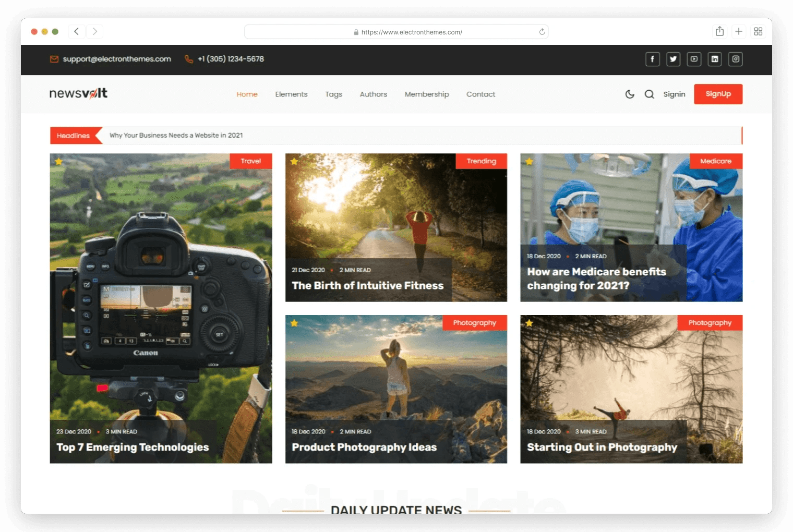The width and height of the screenshot is (793, 532).
Task: Click the +1 (305) 1234-5678 phone link
Action: point(231,59)
